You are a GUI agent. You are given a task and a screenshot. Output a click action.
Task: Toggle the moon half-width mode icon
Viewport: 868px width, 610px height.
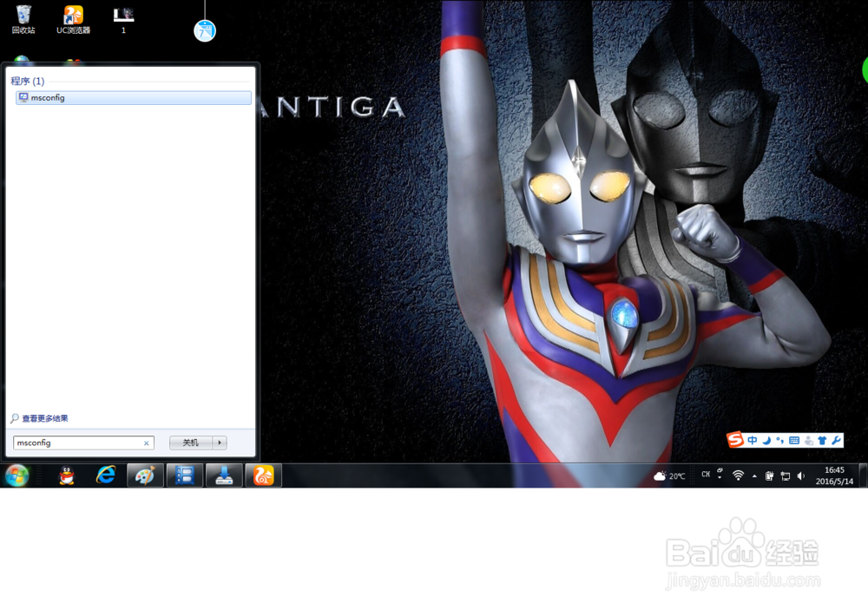pos(766,441)
